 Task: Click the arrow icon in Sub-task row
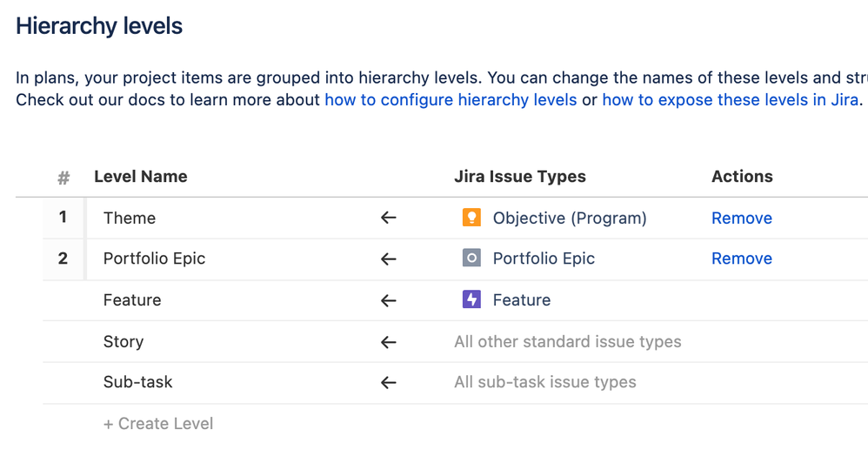click(389, 382)
